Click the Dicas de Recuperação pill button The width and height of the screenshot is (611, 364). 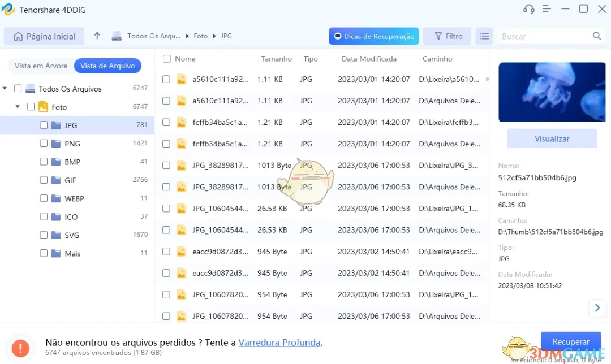tap(374, 36)
